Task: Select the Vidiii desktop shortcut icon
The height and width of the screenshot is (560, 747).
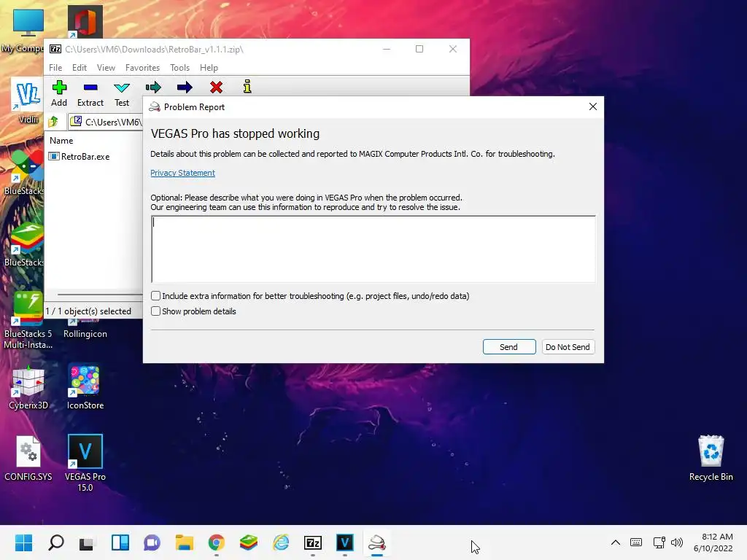Action: coord(28,101)
